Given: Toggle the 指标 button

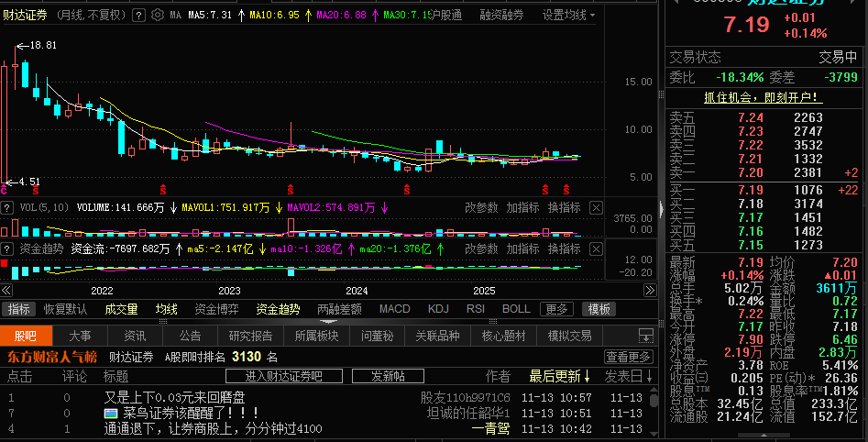Looking at the screenshot, I should (x=18, y=309).
